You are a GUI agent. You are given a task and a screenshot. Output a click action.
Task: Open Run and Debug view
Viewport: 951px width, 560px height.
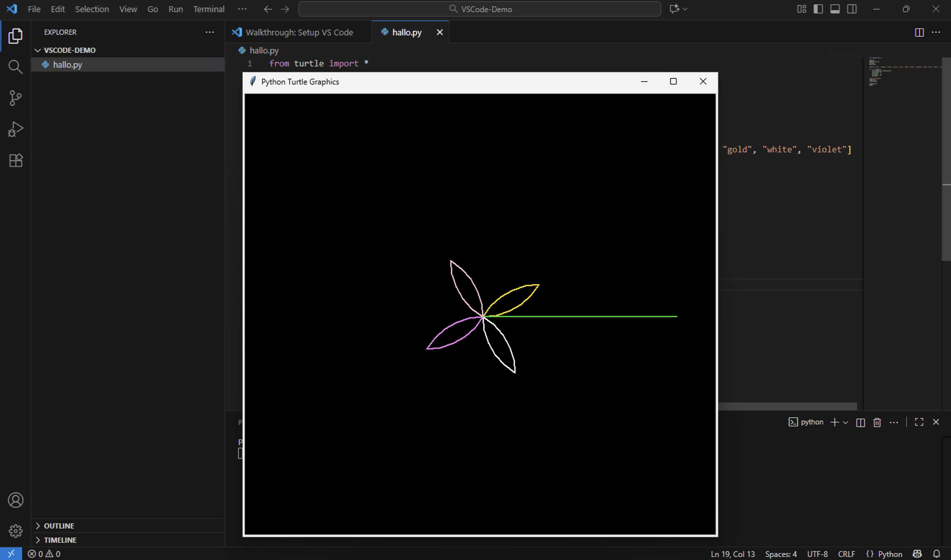tap(15, 129)
